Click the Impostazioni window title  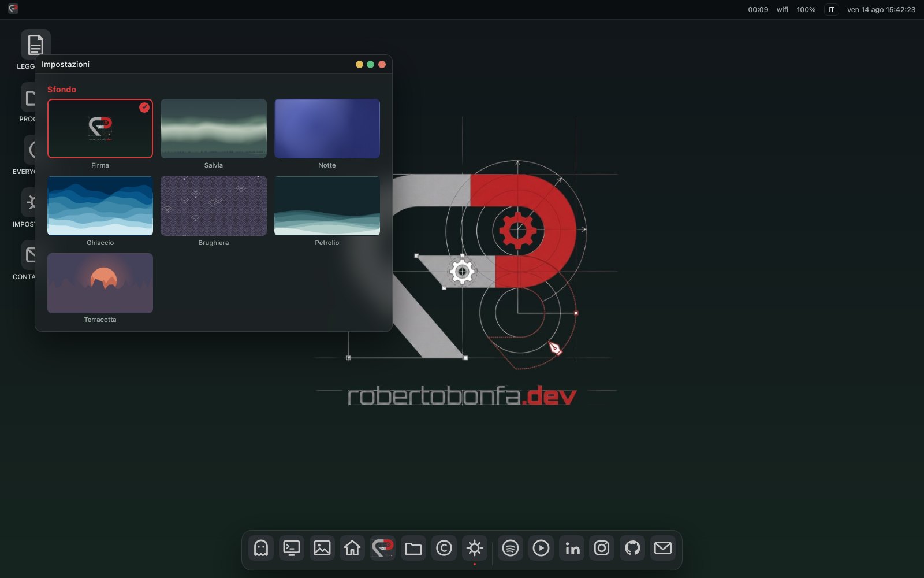coord(65,64)
